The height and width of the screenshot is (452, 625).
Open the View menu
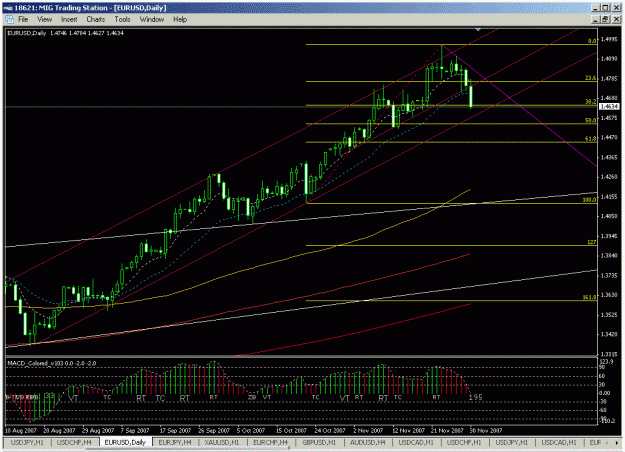pyautogui.click(x=44, y=19)
